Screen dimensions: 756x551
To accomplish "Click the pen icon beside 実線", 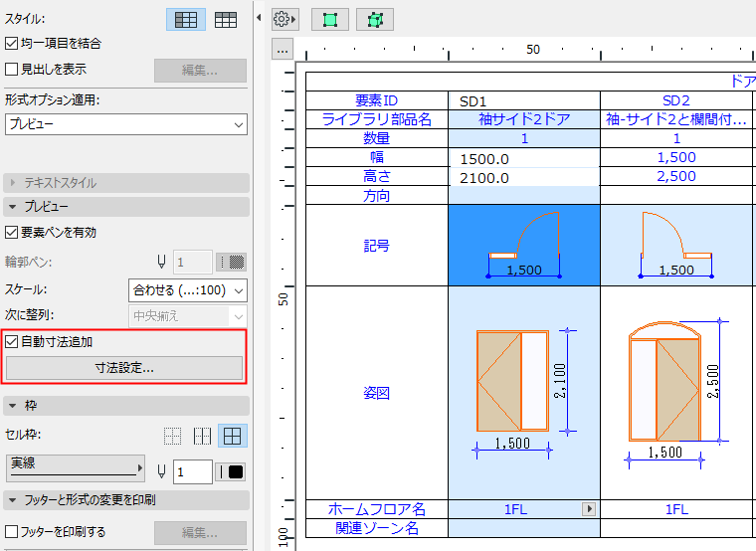I will 161,471.
